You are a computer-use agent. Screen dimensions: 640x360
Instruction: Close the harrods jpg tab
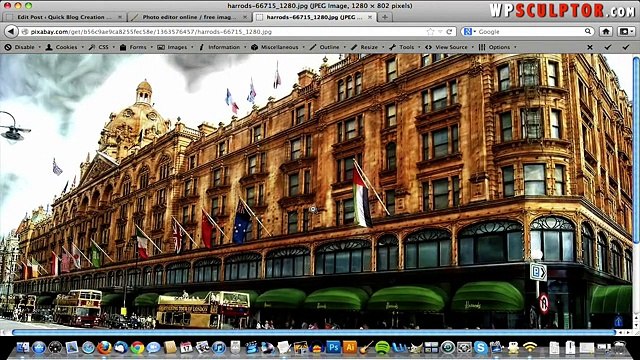click(x=370, y=17)
